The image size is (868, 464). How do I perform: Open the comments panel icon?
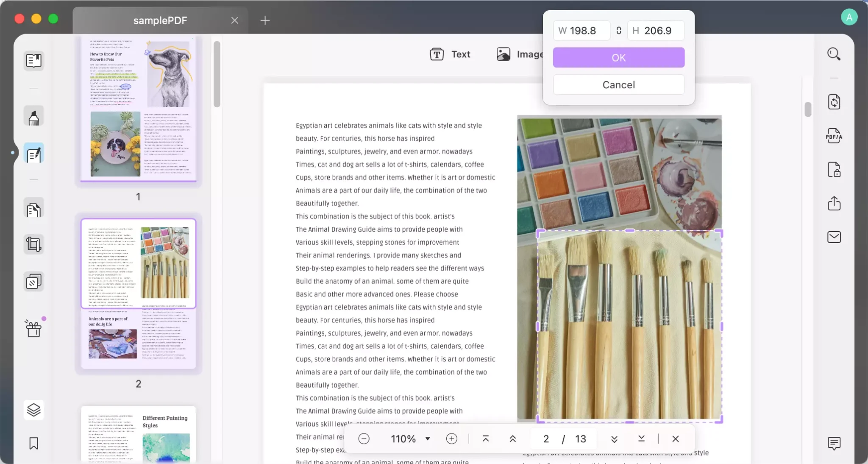tap(834, 443)
